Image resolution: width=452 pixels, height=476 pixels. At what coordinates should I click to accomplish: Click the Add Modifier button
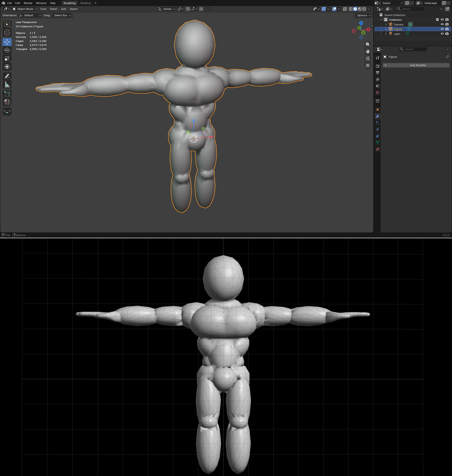pyautogui.click(x=416, y=65)
